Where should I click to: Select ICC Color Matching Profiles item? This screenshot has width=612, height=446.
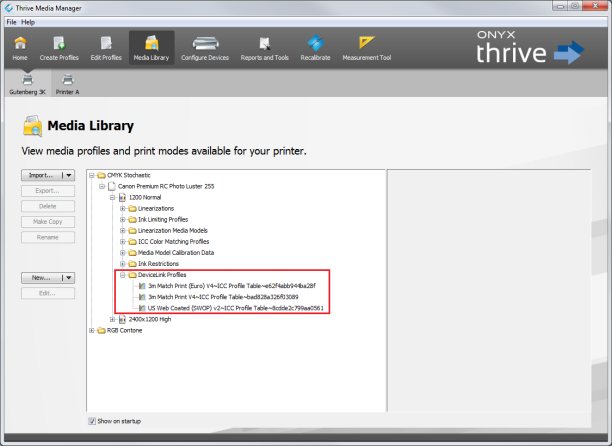[169, 242]
